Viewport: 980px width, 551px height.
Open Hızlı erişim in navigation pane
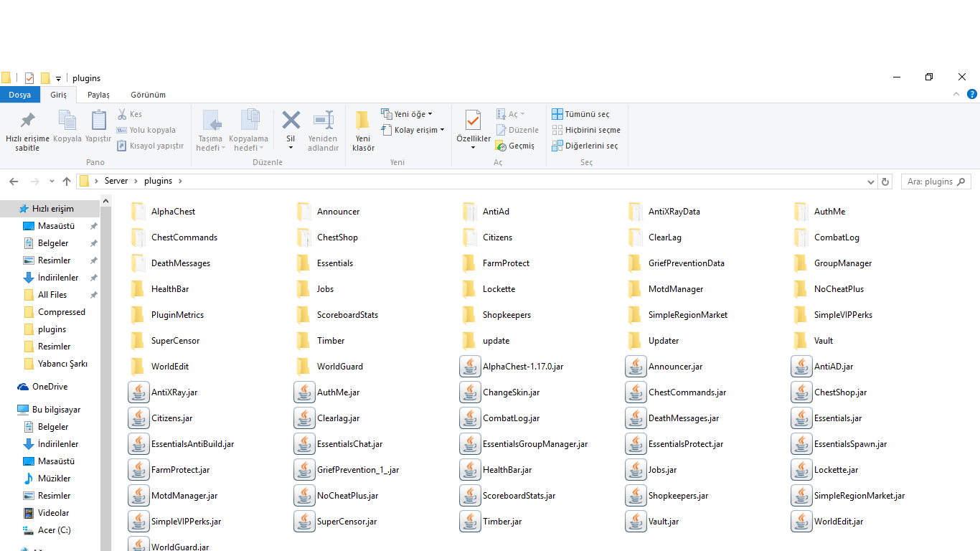(x=50, y=209)
